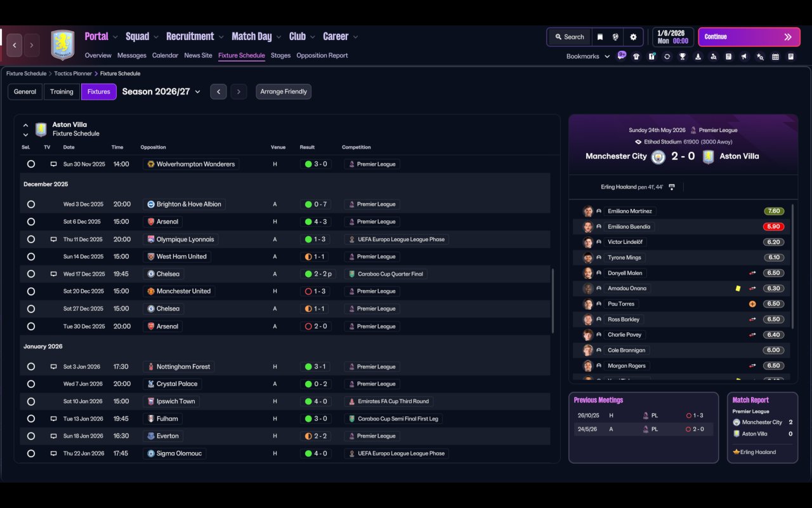
Task: Select the Crystal Palace fixture radio button
Action: click(x=31, y=384)
